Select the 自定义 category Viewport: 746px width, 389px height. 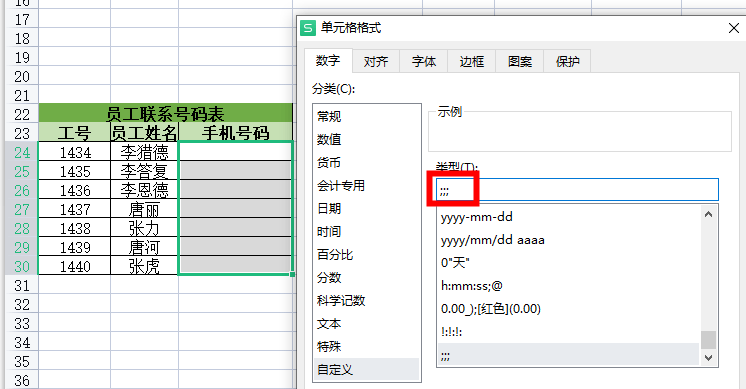[x=366, y=370]
